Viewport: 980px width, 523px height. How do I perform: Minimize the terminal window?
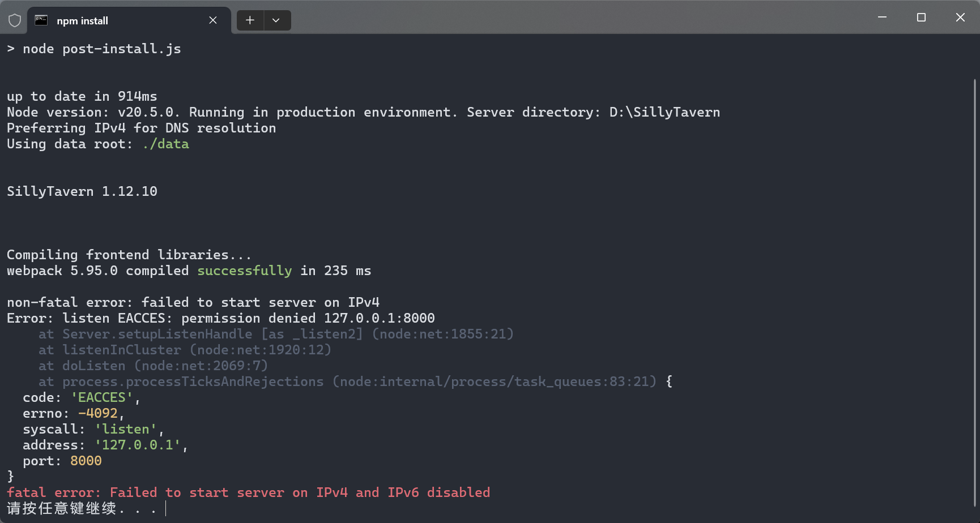[x=882, y=18]
